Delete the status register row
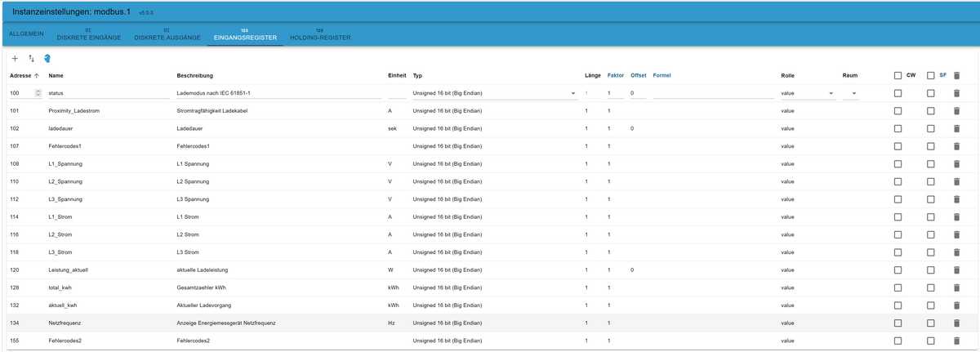The image size is (980, 352). pos(957,93)
